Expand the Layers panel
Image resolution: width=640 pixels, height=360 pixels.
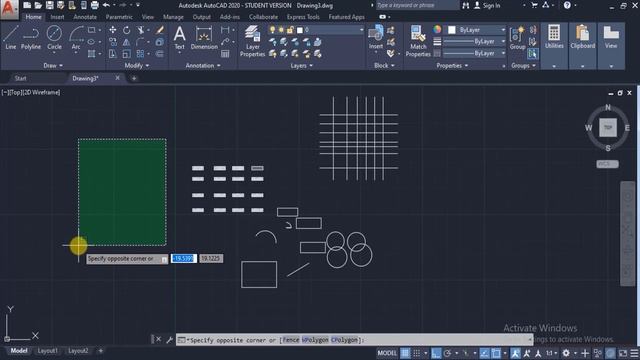pyautogui.click(x=301, y=65)
